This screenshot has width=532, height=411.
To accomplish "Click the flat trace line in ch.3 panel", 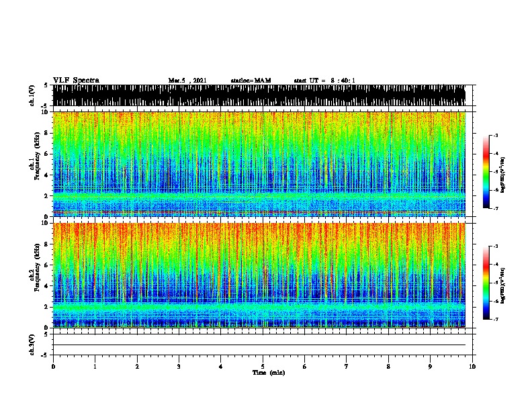I will (259, 345).
